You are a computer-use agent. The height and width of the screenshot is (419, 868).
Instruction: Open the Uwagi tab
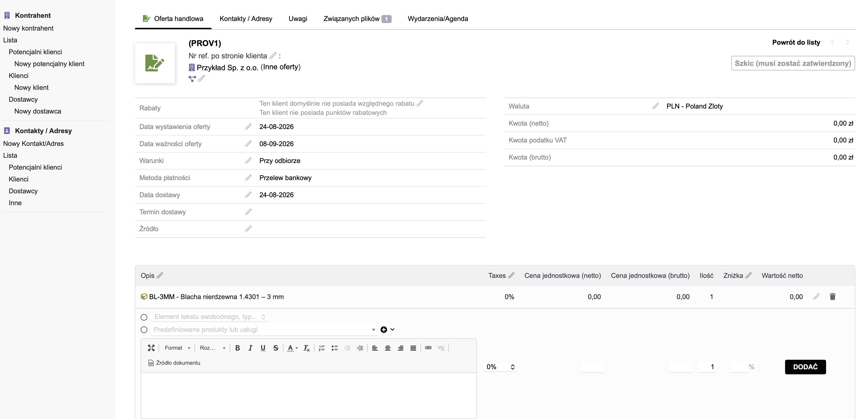point(298,18)
